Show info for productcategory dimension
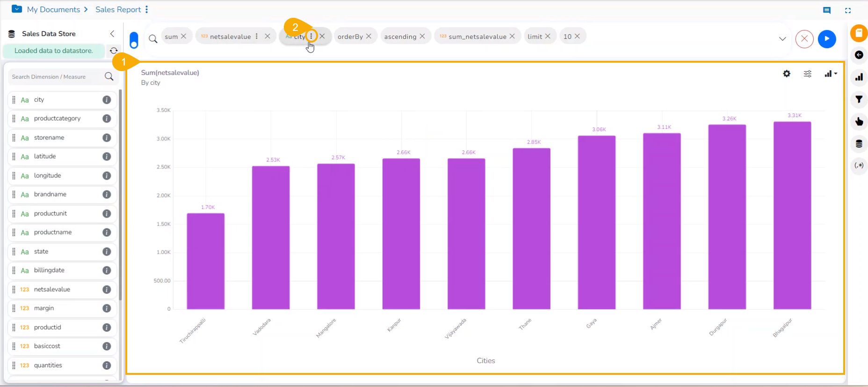The height and width of the screenshot is (387, 868). 107,118
